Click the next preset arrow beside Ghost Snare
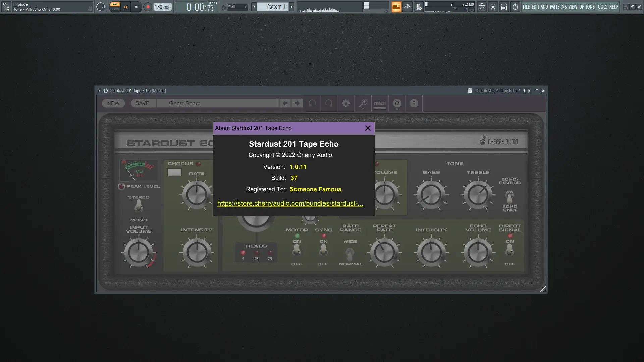This screenshot has height=362, width=644. pyautogui.click(x=297, y=103)
